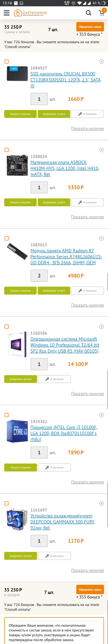
Task: Click the quantity field of AMD Radeon memory
Action: 39,276
